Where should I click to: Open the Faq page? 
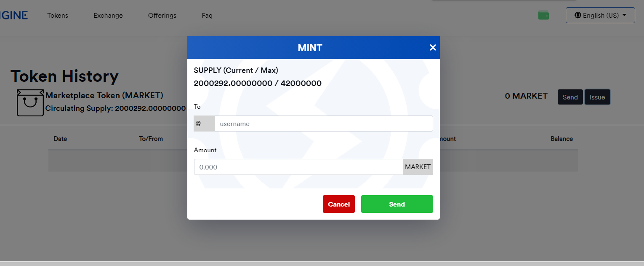click(207, 16)
